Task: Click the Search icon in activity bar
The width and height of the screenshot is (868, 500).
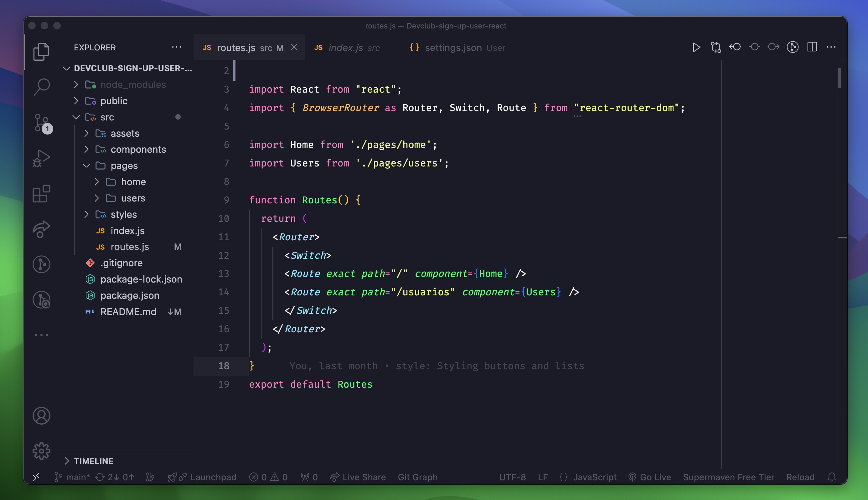Action: (x=42, y=86)
